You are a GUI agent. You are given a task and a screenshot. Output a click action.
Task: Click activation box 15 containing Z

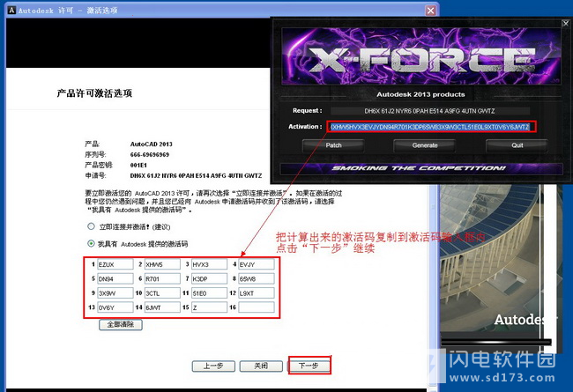click(x=209, y=307)
